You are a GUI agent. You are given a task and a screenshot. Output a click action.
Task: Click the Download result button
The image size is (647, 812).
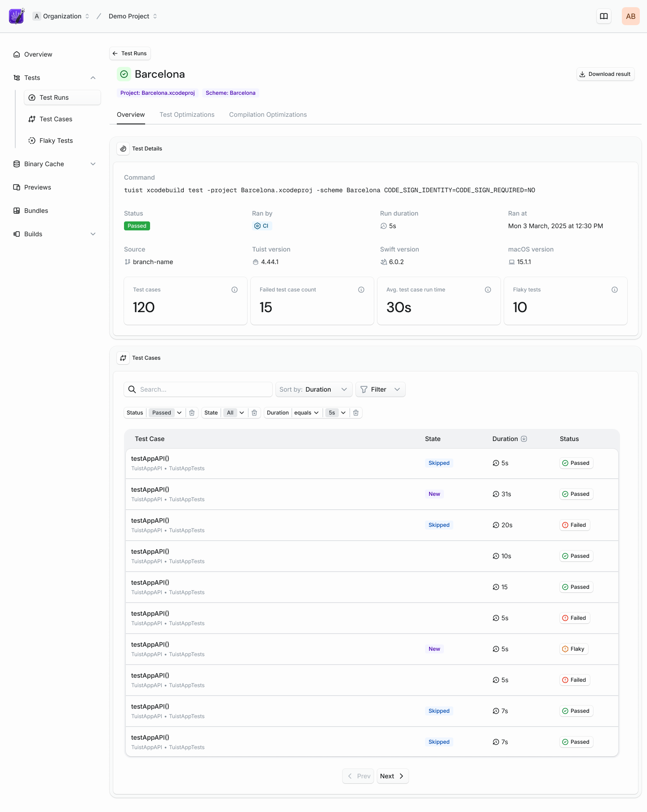(x=605, y=74)
